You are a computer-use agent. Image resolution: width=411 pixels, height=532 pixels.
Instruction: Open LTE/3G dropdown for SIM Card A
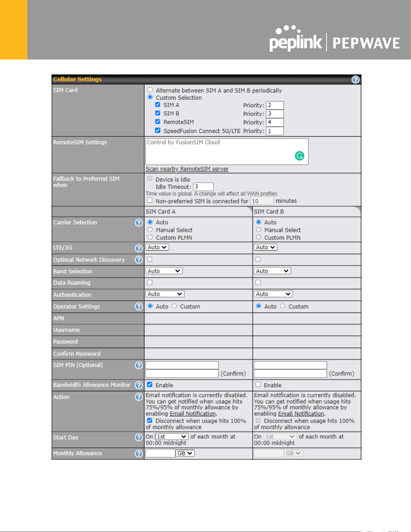pyautogui.click(x=157, y=247)
